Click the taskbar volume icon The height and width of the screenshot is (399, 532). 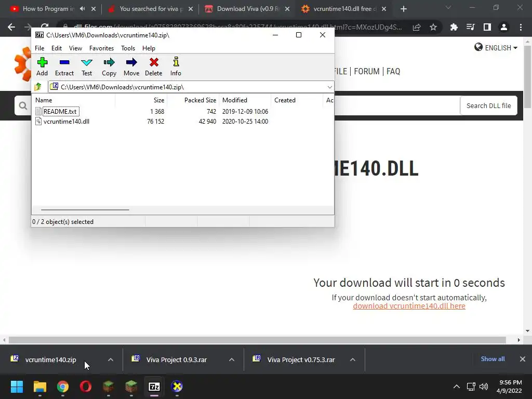pyautogui.click(x=484, y=387)
